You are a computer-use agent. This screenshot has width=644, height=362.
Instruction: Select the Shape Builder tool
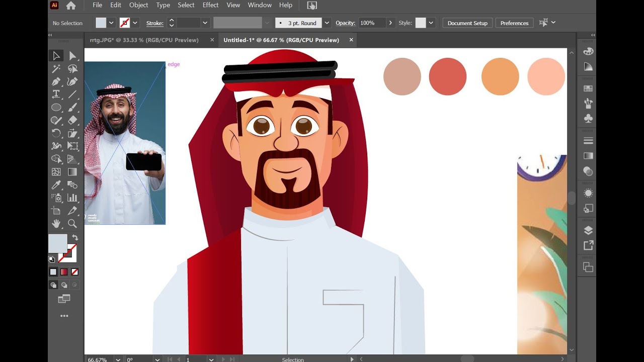pyautogui.click(x=56, y=159)
